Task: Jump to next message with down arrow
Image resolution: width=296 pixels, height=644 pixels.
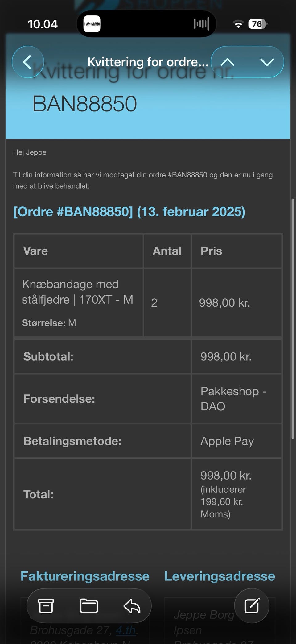Action: click(267, 62)
